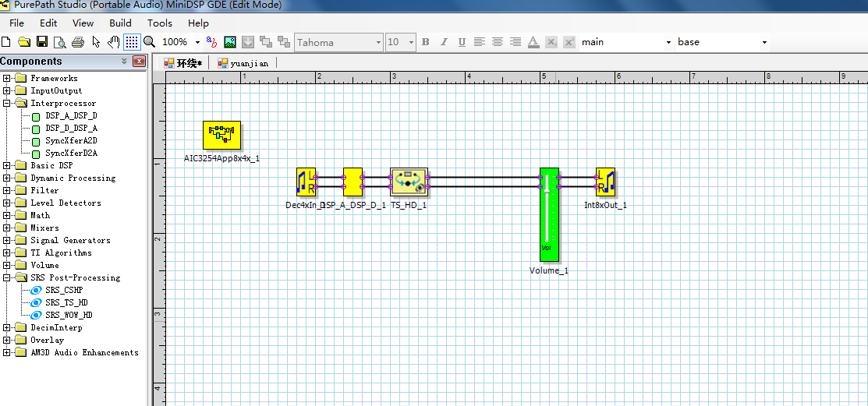This screenshot has width=868, height=406.
Task: Open the Help menu
Action: point(198,23)
